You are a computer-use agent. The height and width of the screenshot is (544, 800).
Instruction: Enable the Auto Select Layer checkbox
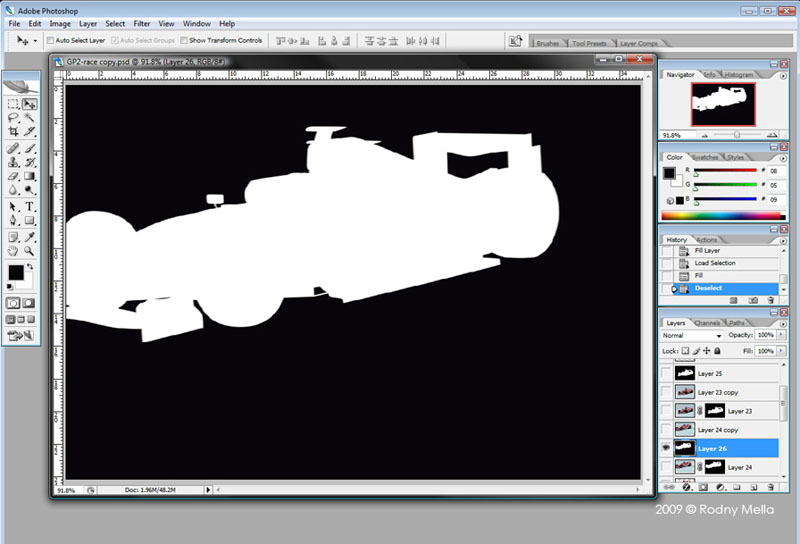coord(50,41)
